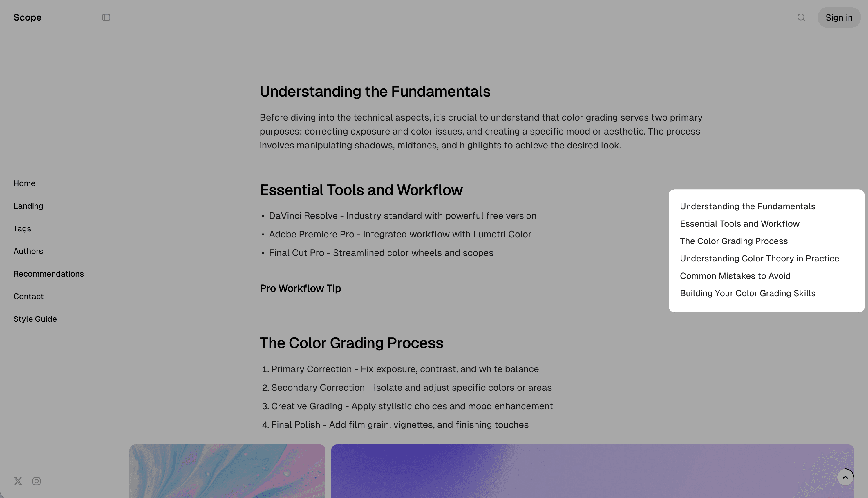Image resolution: width=868 pixels, height=498 pixels.
Task: Toggle the sidebar panel icon beside Scope
Action: (x=106, y=17)
